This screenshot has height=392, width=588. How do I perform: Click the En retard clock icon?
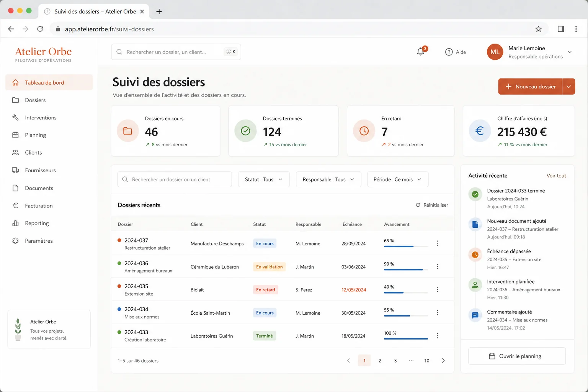pyautogui.click(x=364, y=131)
